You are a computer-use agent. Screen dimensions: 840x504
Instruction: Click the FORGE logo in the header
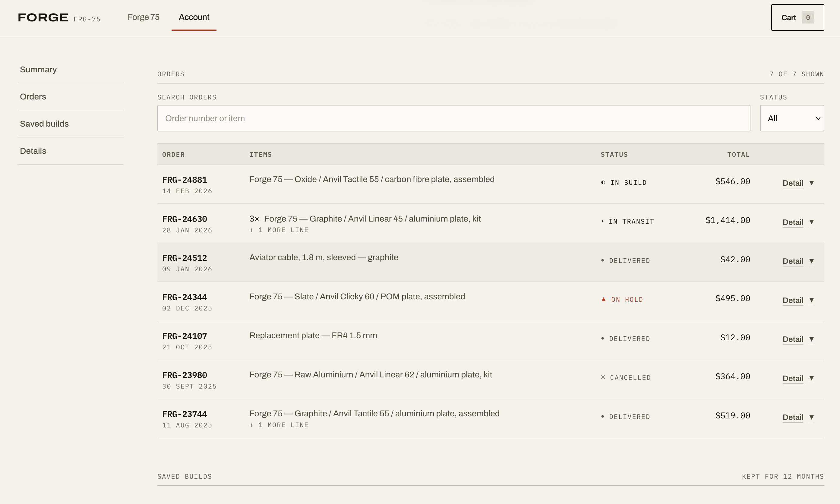click(43, 18)
